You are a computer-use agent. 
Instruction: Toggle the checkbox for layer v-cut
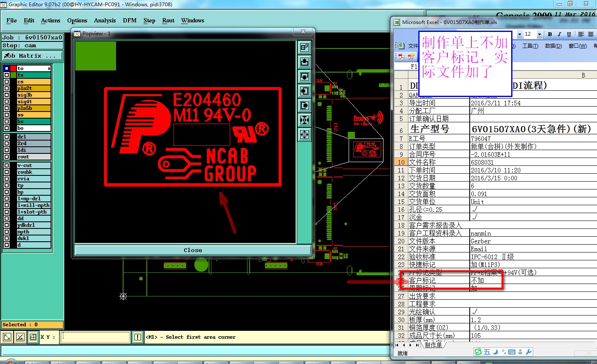(7, 165)
